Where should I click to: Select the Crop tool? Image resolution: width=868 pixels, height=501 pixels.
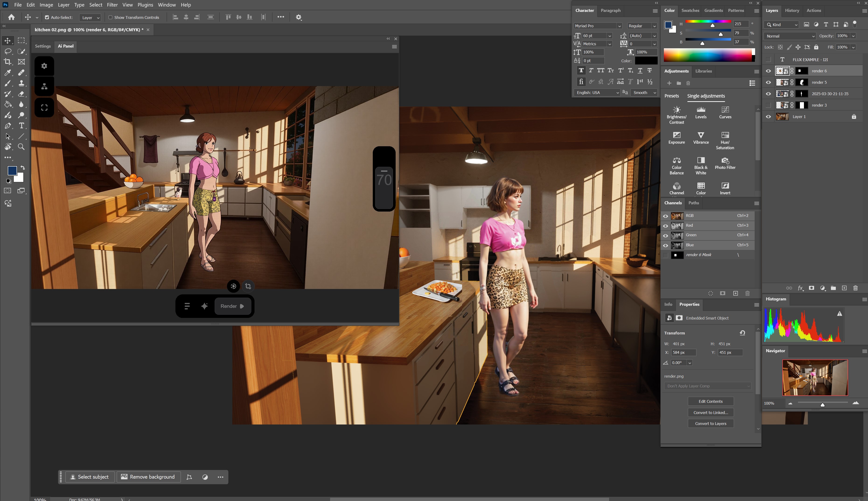click(7, 62)
